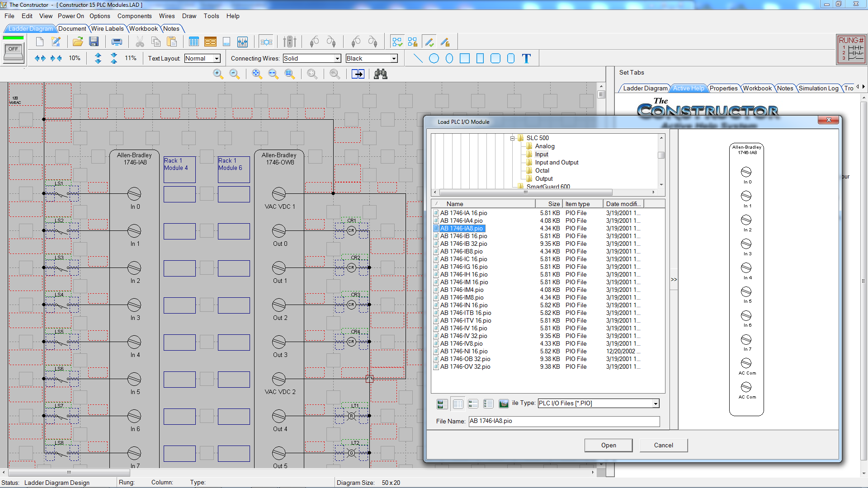
Task: Open the Wires menu
Action: [x=167, y=16]
